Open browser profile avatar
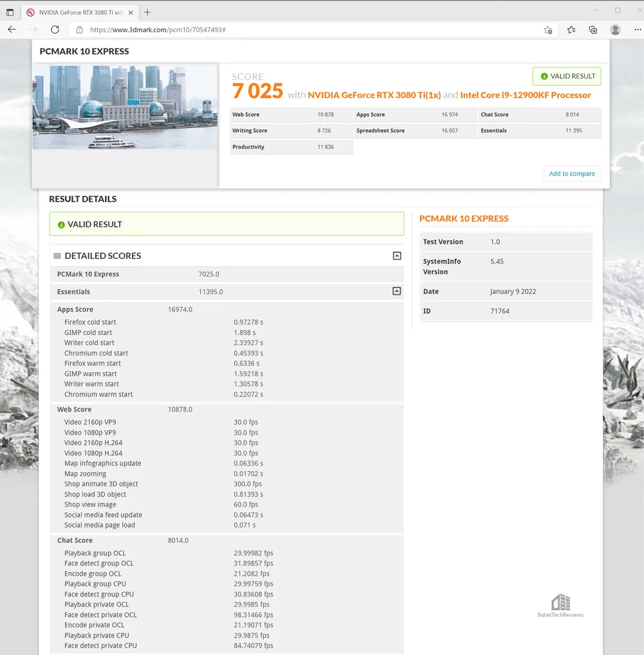 pos(615,30)
